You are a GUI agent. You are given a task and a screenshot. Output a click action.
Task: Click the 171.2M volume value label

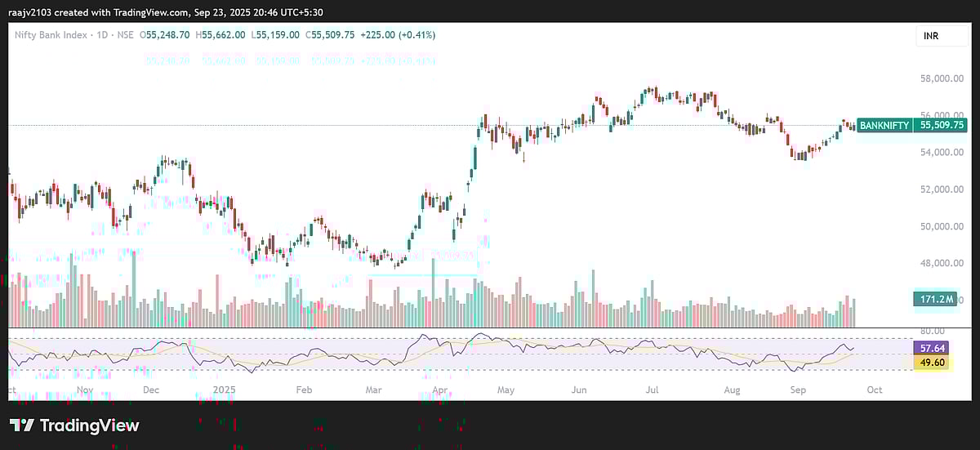(935, 300)
